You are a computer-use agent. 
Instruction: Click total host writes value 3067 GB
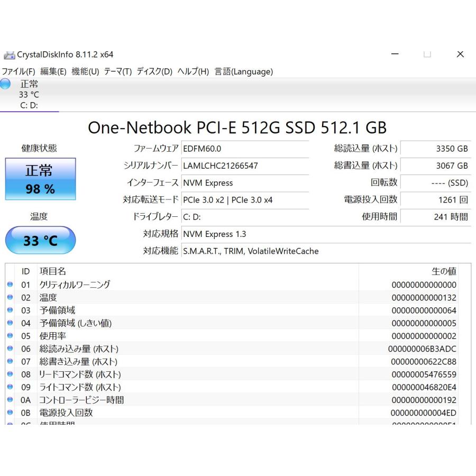click(436, 166)
